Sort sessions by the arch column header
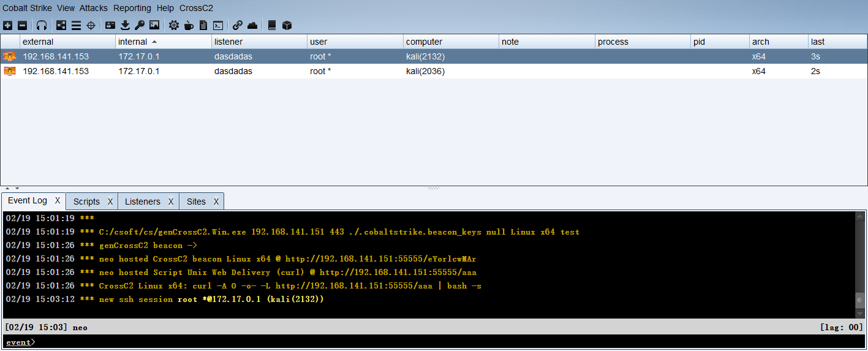This screenshot has height=351, width=868. point(779,42)
